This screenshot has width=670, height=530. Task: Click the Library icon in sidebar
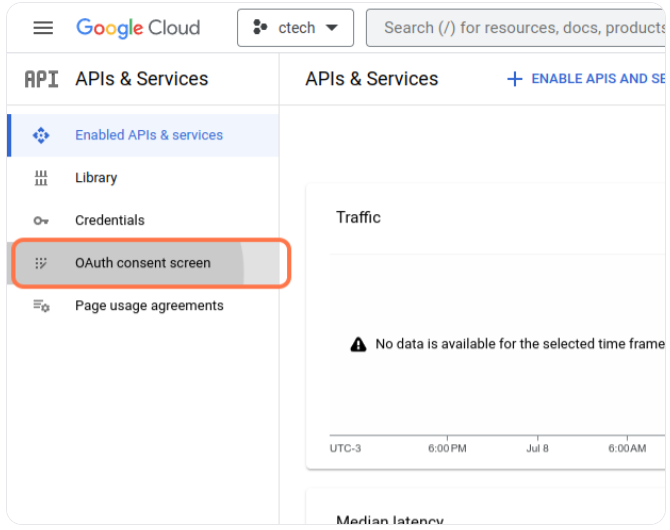[41, 178]
